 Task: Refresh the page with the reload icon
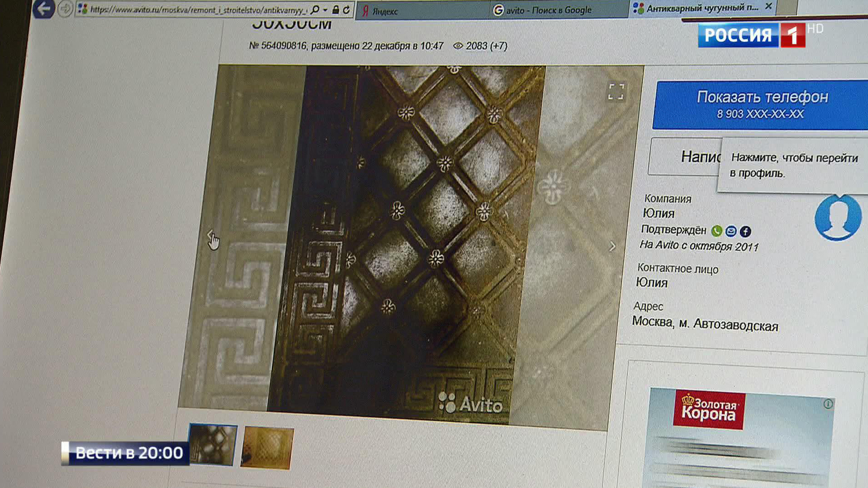[x=346, y=10]
